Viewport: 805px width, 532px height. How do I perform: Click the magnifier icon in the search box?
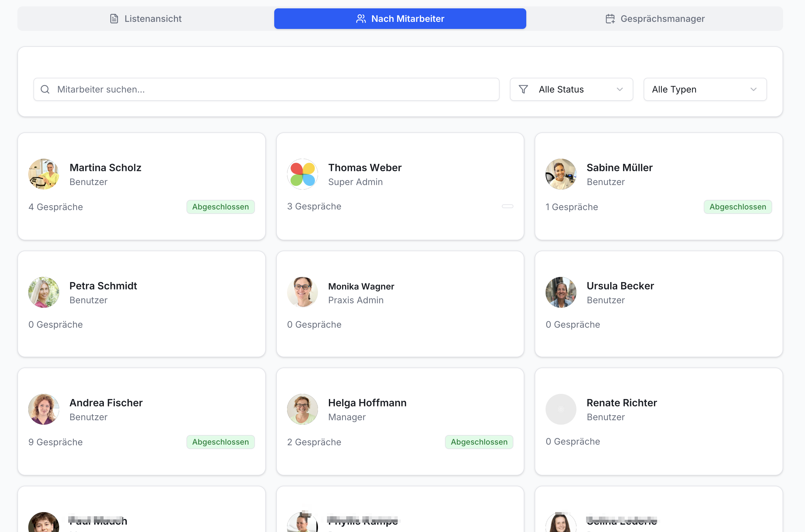[x=45, y=89]
